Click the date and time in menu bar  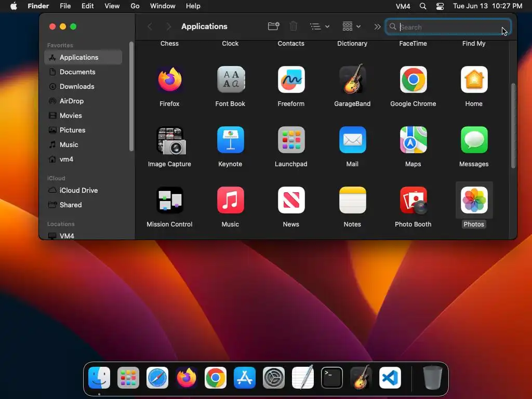487,6
